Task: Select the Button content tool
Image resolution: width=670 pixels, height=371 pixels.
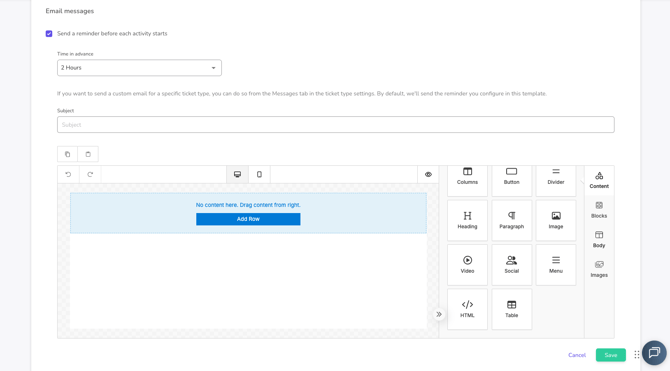Action: pyautogui.click(x=511, y=181)
